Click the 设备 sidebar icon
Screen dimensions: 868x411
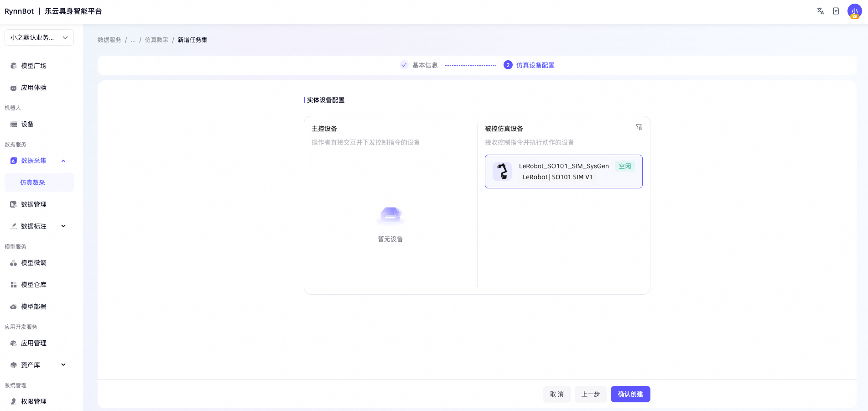coord(14,124)
